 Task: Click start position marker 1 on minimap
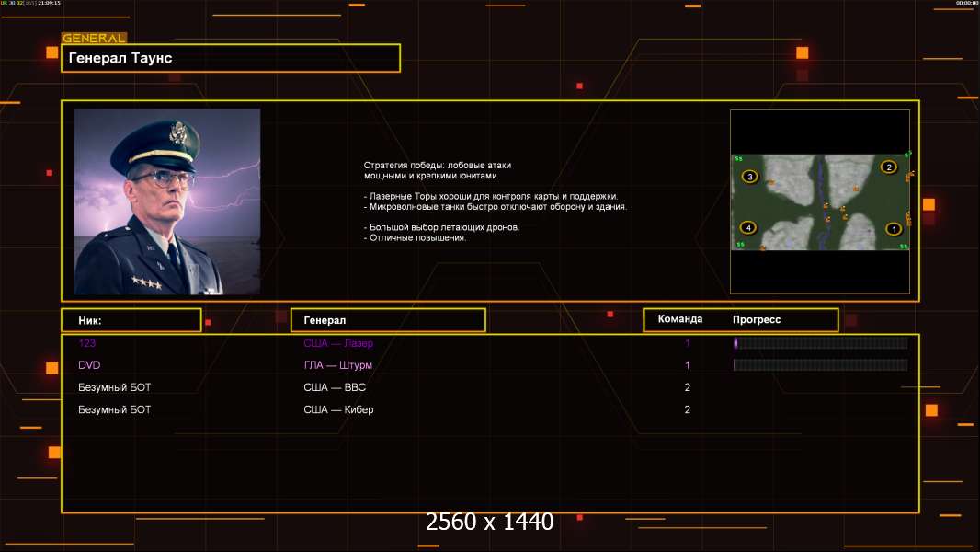point(894,229)
